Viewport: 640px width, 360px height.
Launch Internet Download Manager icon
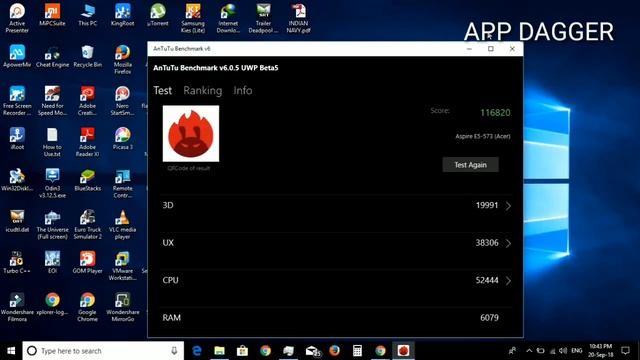228,18
